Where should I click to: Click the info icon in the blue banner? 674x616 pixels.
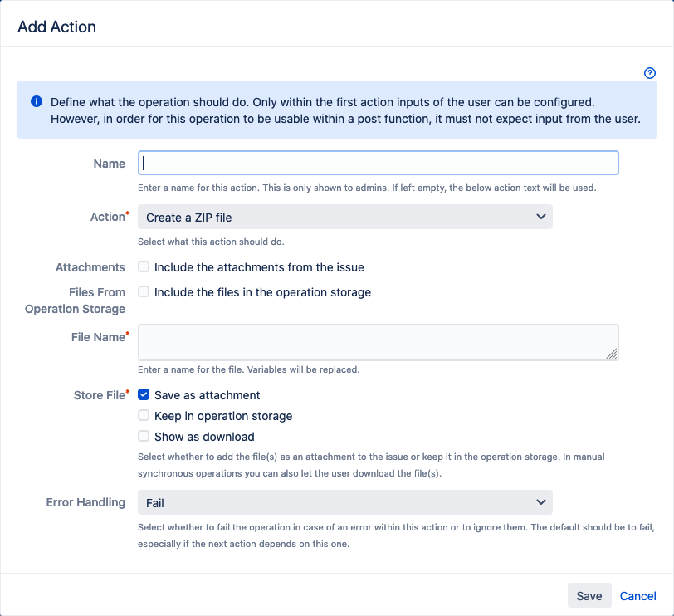click(37, 101)
